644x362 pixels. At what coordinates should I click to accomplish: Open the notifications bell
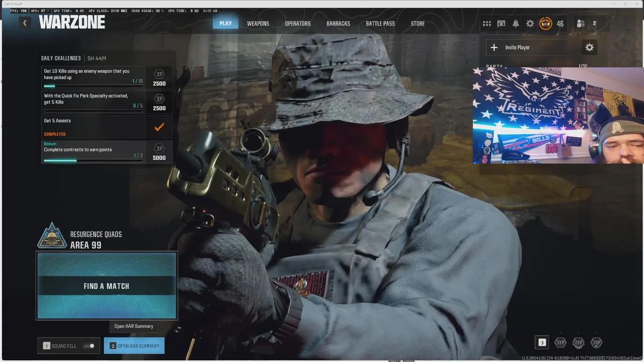[x=516, y=24]
